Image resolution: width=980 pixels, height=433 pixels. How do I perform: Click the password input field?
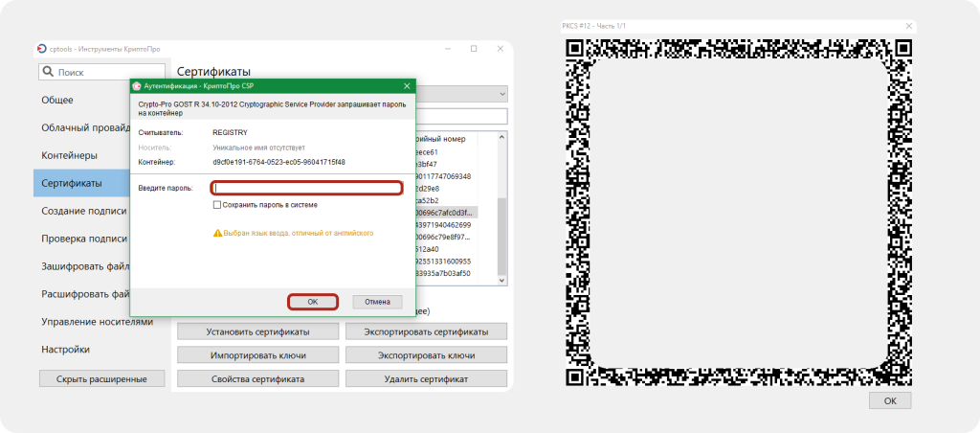tap(306, 188)
